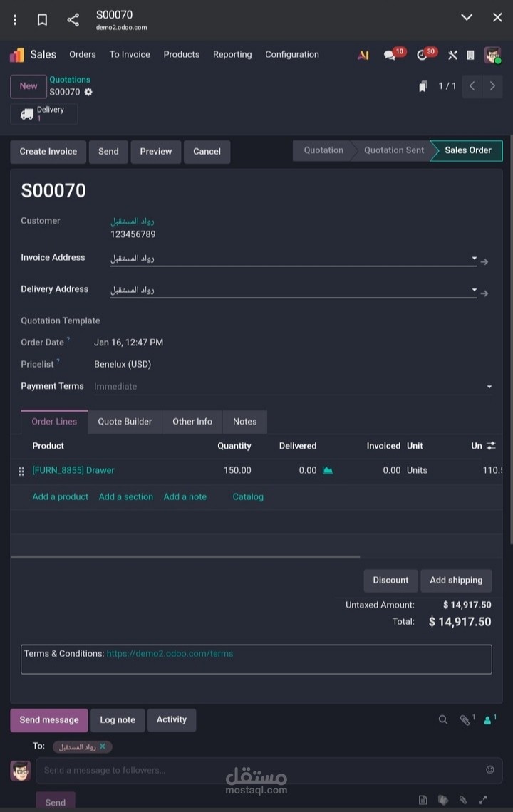Click Log note

point(118,720)
